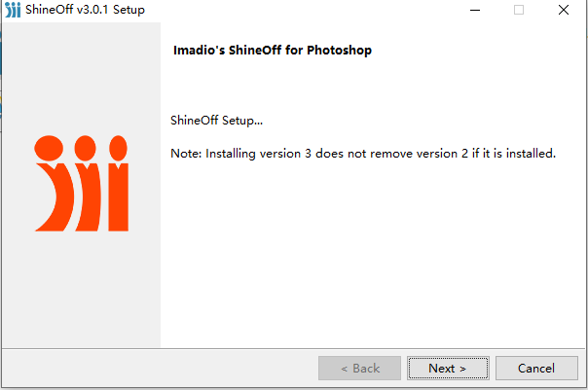Click the "Imadio's ShineOff for Photoshop" heading
Image resolution: width=588 pixels, height=390 pixels.
272,51
